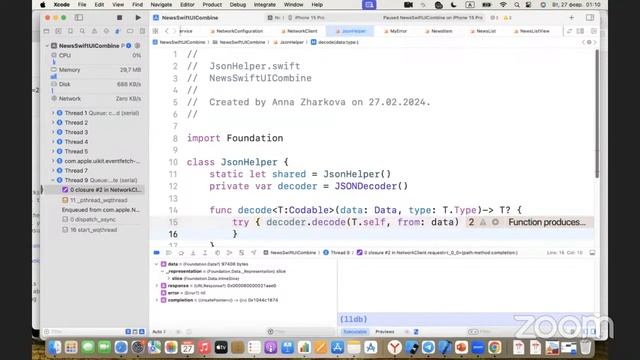This screenshot has width=640, height=360.
Task: Click the Step into debug icon
Action: [x=193, y=253]
